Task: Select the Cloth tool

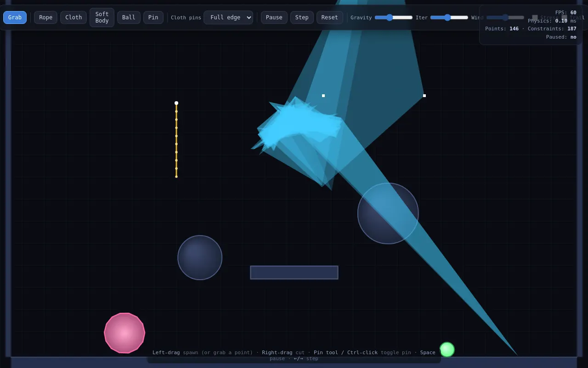Action: coord(73,17)
